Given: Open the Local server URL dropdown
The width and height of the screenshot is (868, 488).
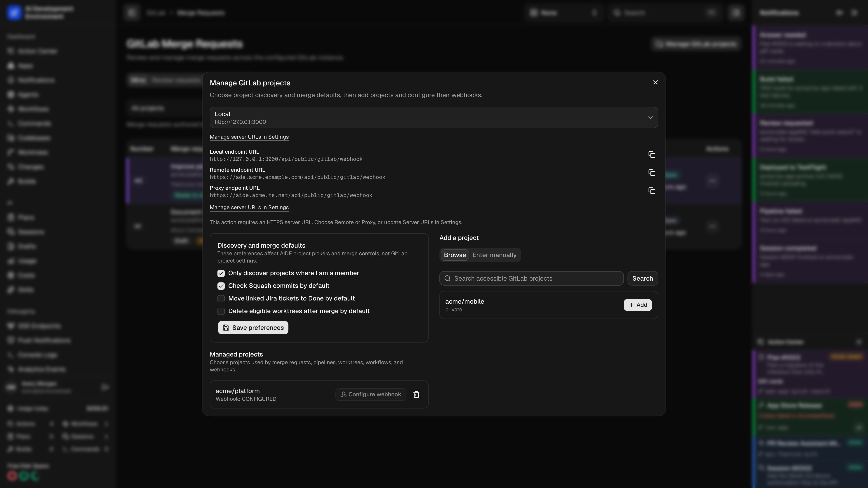Looking at the screenshot, I should (434, 117).
